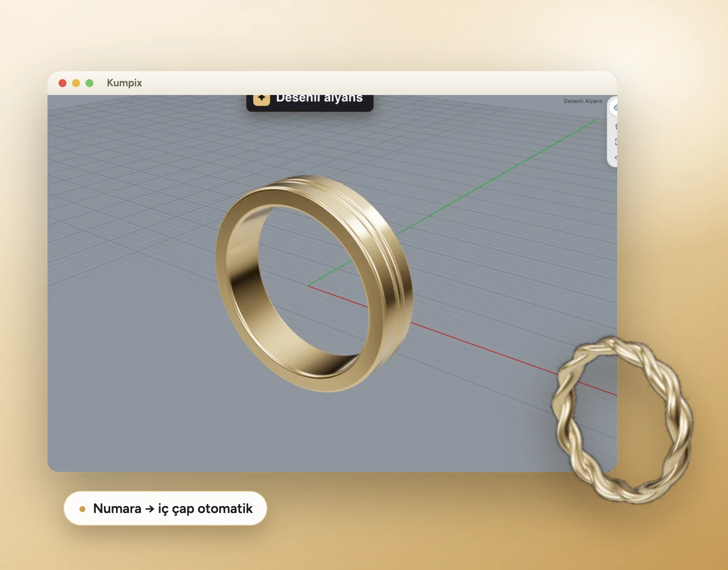Minimize the Kumpix window with yellow button
The width and height of the screenshot is (728, 570).
click(x=76, y=83)
